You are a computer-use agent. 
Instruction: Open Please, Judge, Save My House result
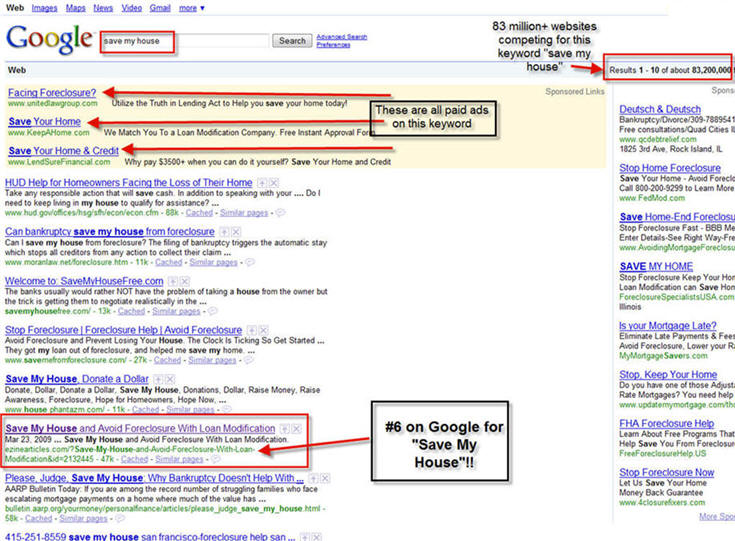coord(154,478)
